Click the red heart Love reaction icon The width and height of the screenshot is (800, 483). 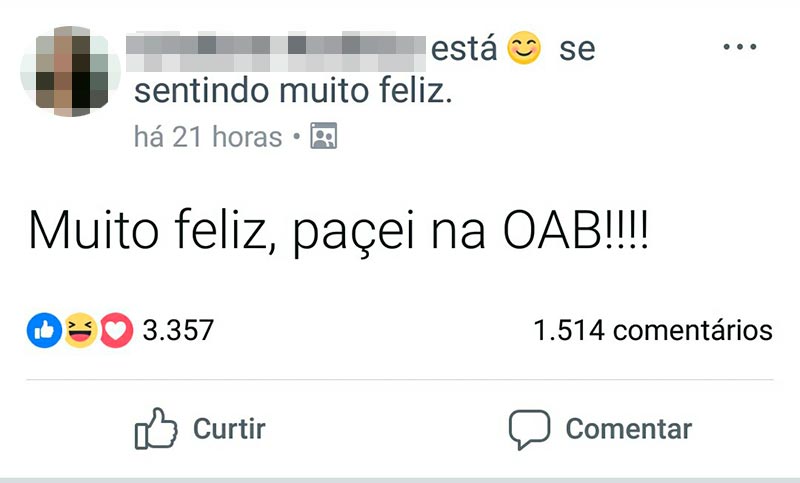(115, 330)
